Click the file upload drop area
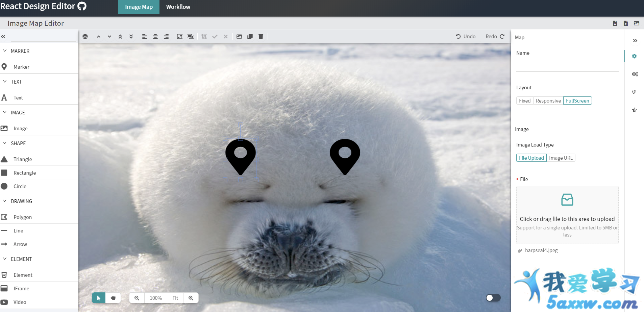The width and height of the screenshot is (644, 312). tap(567, 215)
